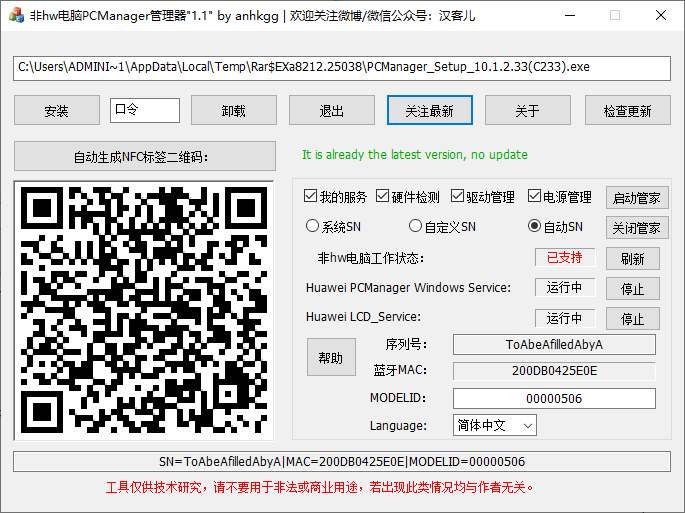Stop the Huawei LCD_Service
Image resolution: width=685 pixels, height=513 pixels.
(633, 319)
